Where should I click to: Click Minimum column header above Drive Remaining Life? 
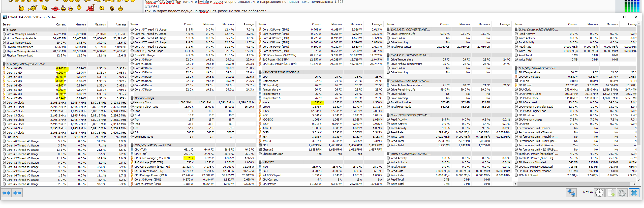tap(461, 24)
